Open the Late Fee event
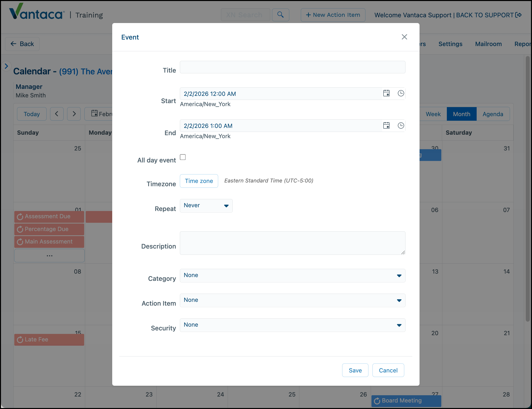Viewport: 532px width, 409px height. (x=49, y=340)
